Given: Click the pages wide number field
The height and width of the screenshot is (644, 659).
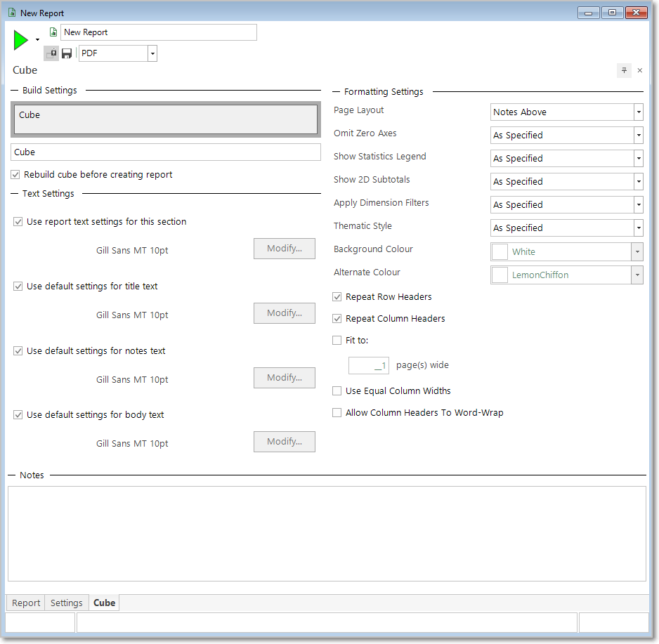Looking at the screenshot, I should pyautogui.click(x=369, y=365).
